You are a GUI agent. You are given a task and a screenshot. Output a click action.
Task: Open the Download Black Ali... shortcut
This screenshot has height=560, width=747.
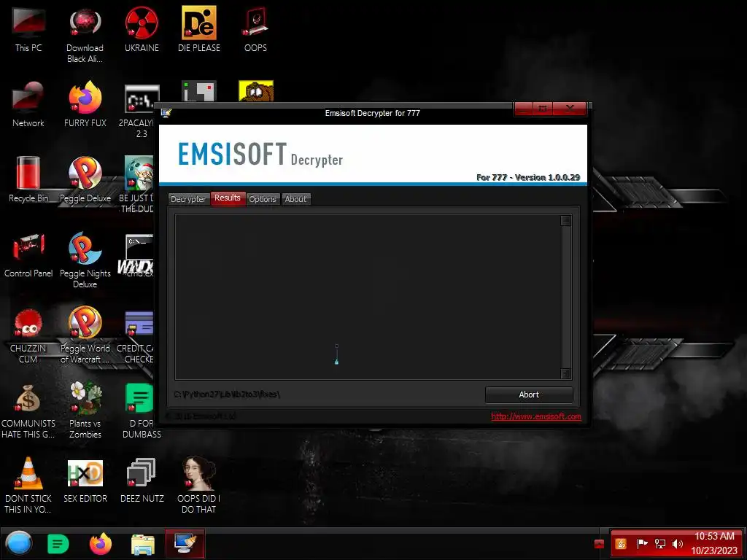pos(85,36)
